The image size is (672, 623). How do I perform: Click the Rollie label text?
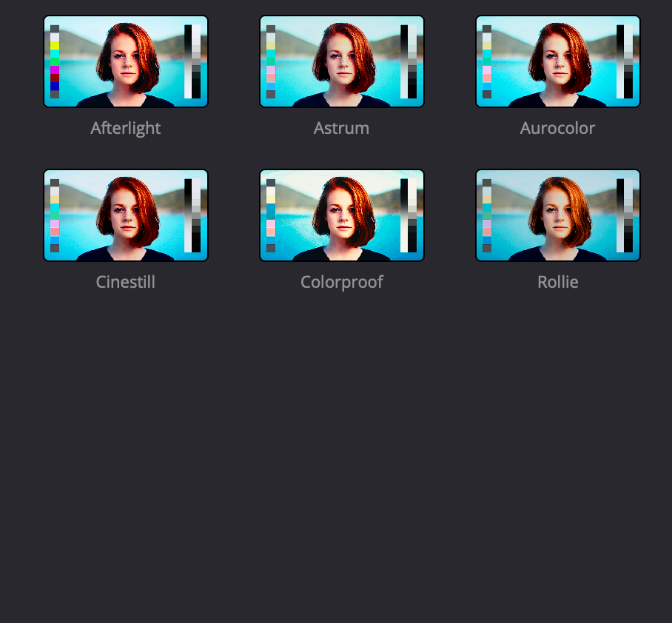557,282
